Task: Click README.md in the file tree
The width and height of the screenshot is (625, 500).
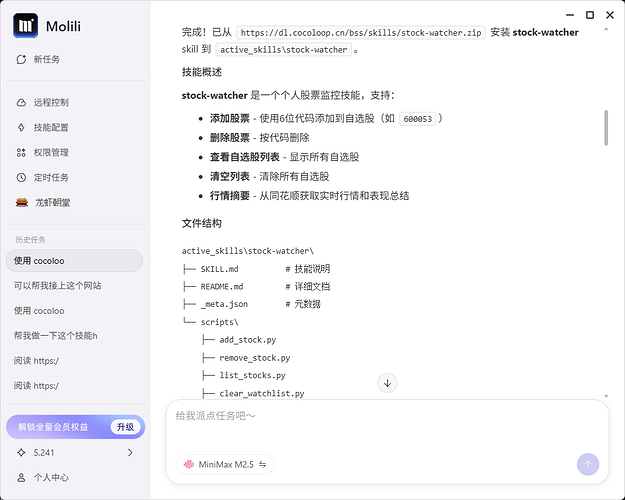Action: click(x=222, y=287)
